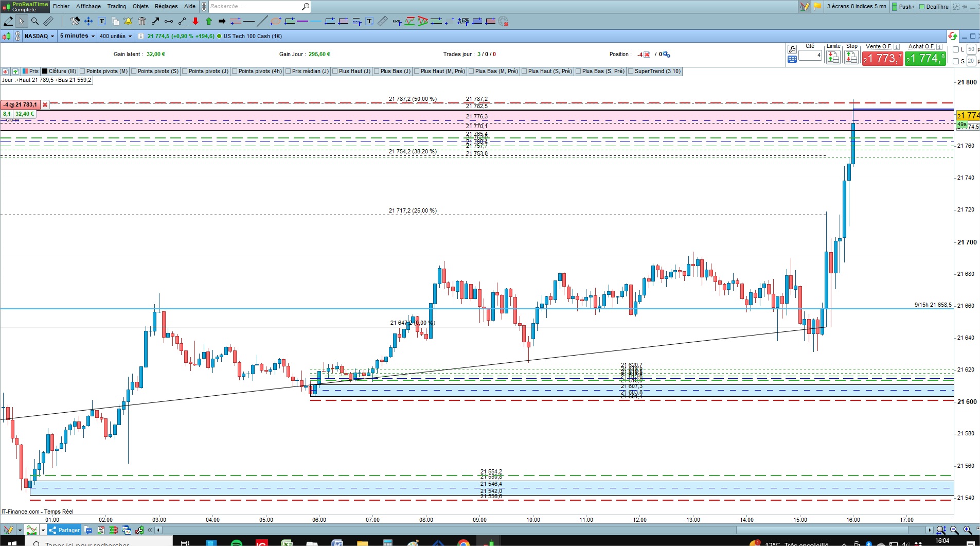The width and height of the screenshot is (980, 546).
Task: Select the ellipse drawing tool
Action: 276,21
